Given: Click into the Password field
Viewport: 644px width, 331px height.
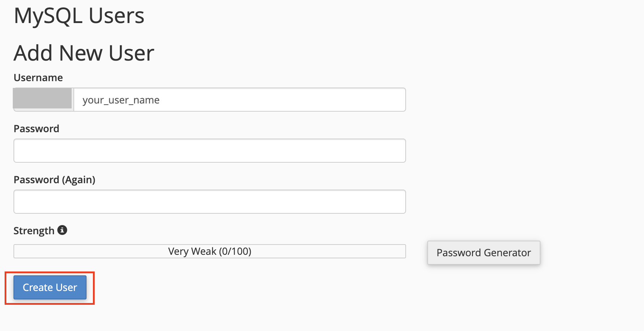Looking at the screenshot, I should [x=210, y=151].
